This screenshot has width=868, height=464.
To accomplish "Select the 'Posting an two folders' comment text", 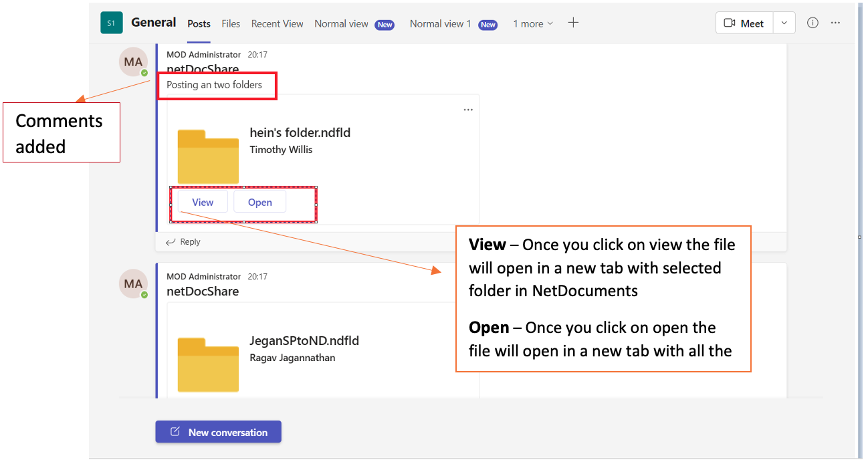I will (x=214, y=85).
